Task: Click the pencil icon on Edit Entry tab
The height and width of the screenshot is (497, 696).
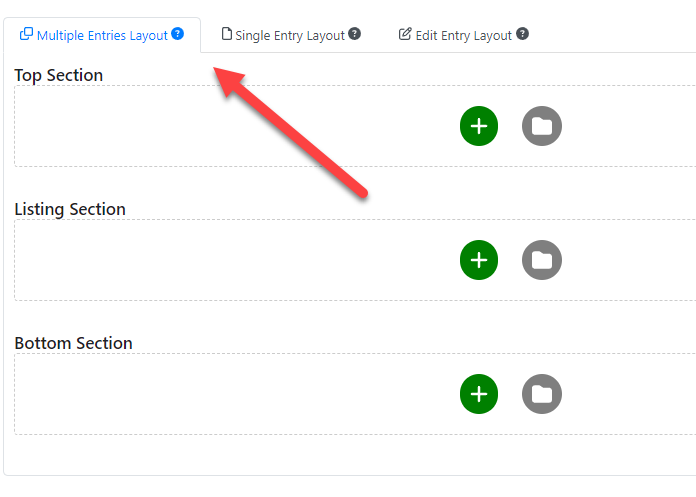Action: point(405,34)
